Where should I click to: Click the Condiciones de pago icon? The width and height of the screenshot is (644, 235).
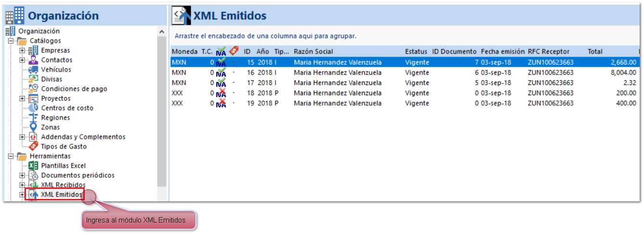click(x=33, y=89)
